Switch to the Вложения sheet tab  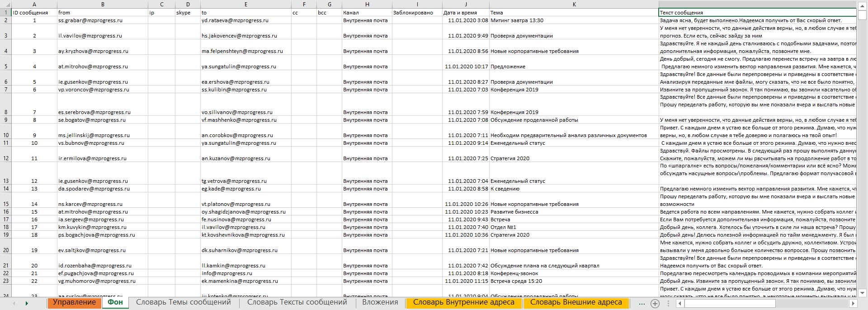point(380,303)
